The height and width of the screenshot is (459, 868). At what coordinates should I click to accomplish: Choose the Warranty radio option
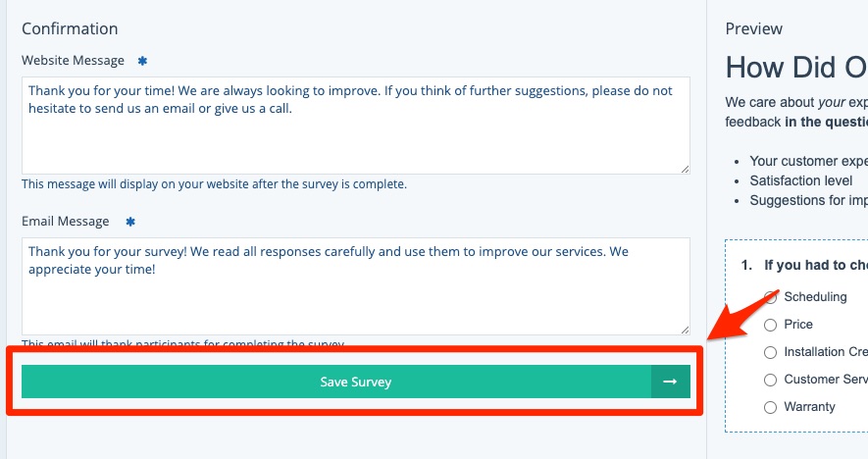(771, 407)
